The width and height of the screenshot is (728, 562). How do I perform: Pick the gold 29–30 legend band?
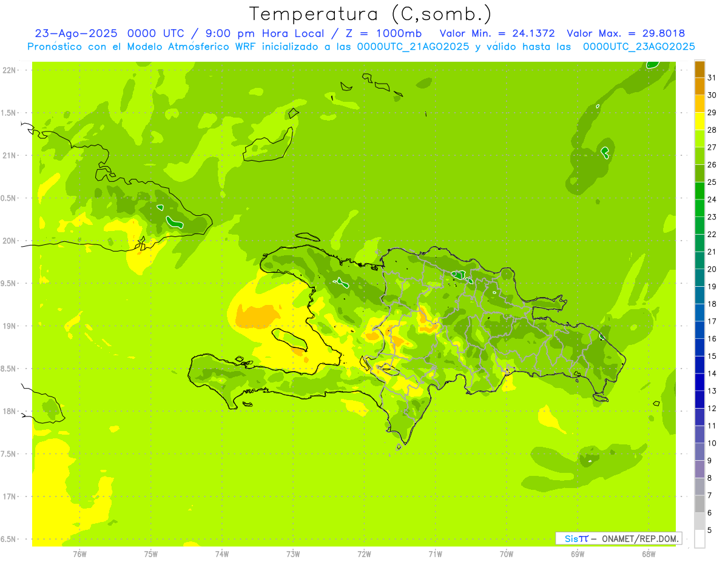click(699, 104)
